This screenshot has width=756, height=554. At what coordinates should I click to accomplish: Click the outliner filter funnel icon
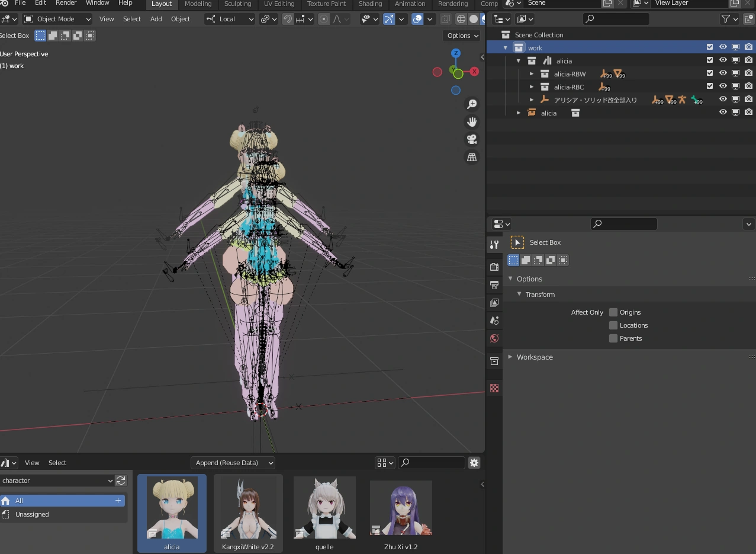[725, 19]
